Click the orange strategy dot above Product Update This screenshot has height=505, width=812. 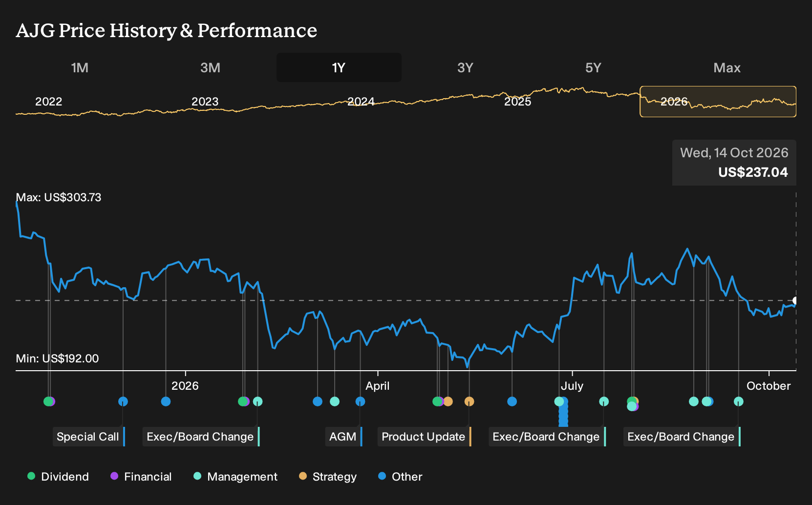(x=469, y=401)
